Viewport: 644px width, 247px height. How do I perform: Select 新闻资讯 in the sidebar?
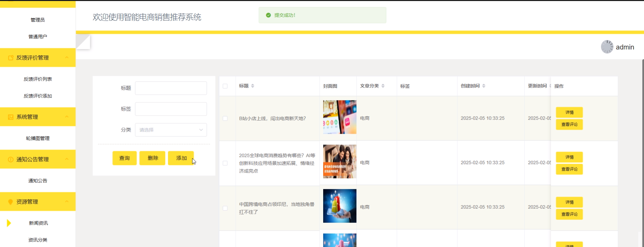pyautogui.click(x=38, y=223)
